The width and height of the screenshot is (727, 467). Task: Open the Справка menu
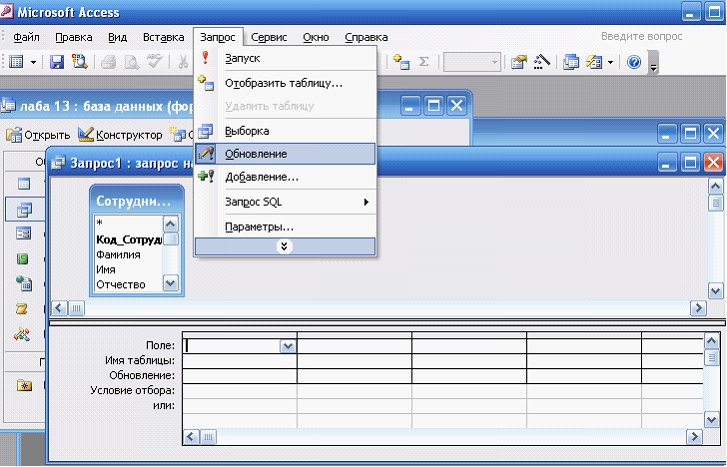coord(366,37)
